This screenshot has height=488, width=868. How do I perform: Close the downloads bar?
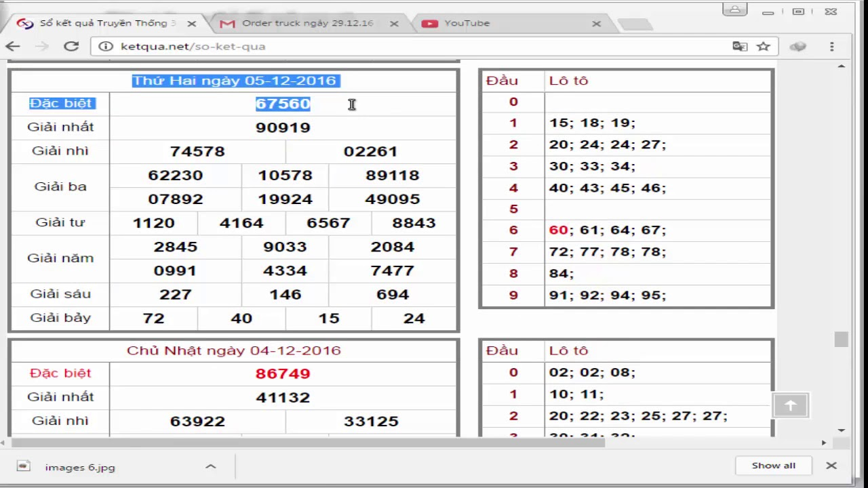point(831,466)
